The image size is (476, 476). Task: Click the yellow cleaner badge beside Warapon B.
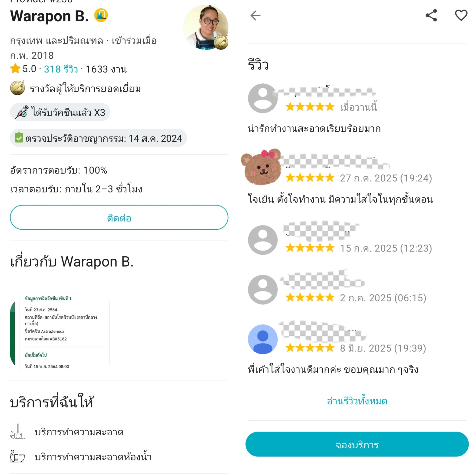click(x=101, y=15)
